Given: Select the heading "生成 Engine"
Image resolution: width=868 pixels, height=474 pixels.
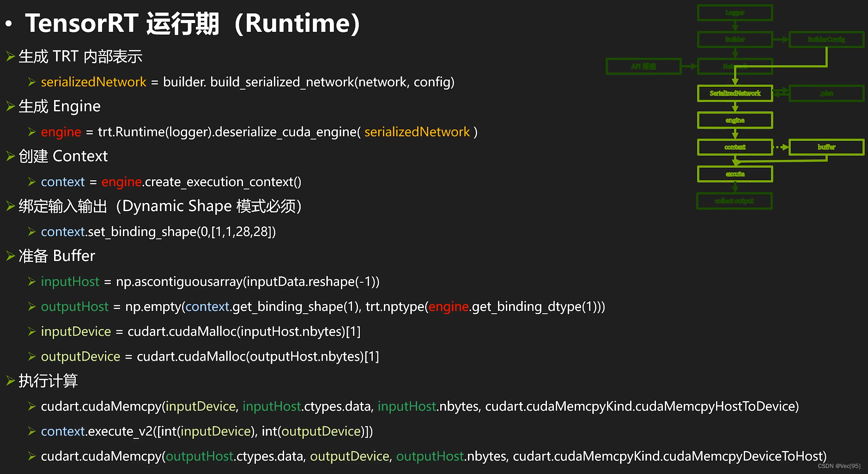Looking at the screenshot, I should [x=60, y=107].
